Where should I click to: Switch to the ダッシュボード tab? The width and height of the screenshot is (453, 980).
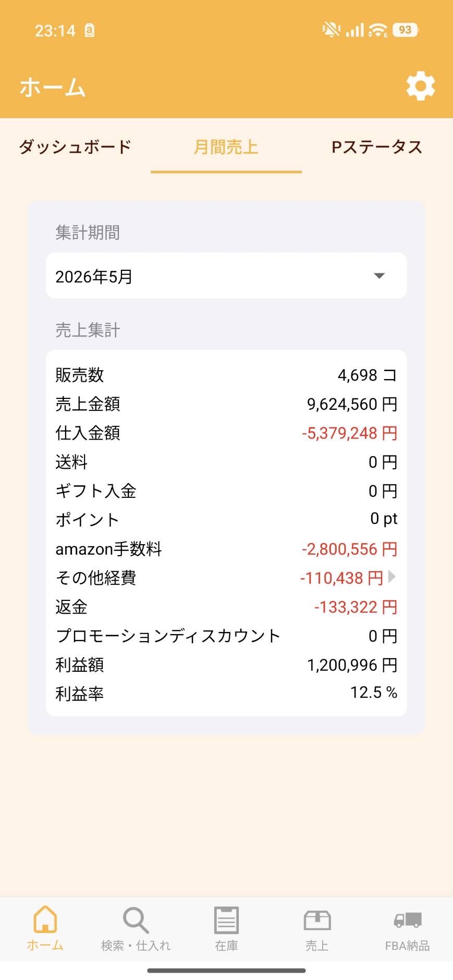tap(75, 147)
